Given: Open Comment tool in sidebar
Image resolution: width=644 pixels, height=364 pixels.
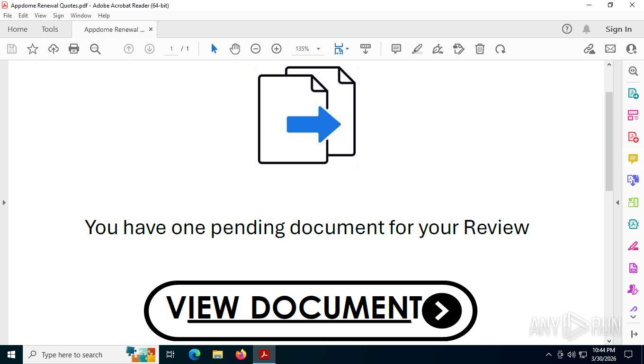Looking at the screenshot, I should [633, 159].
